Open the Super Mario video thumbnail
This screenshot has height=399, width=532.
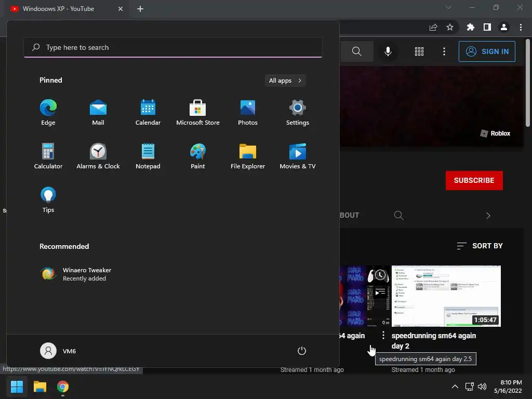(365, 296)
